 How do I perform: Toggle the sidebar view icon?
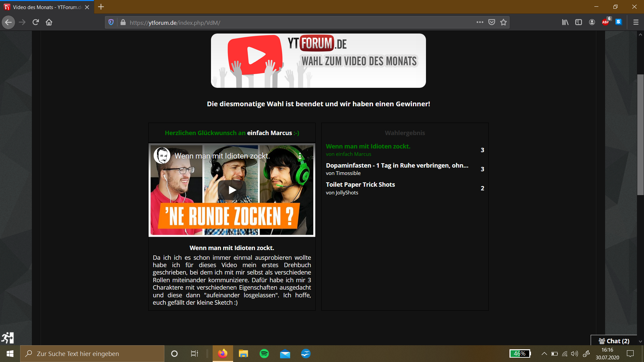point(579,22)
